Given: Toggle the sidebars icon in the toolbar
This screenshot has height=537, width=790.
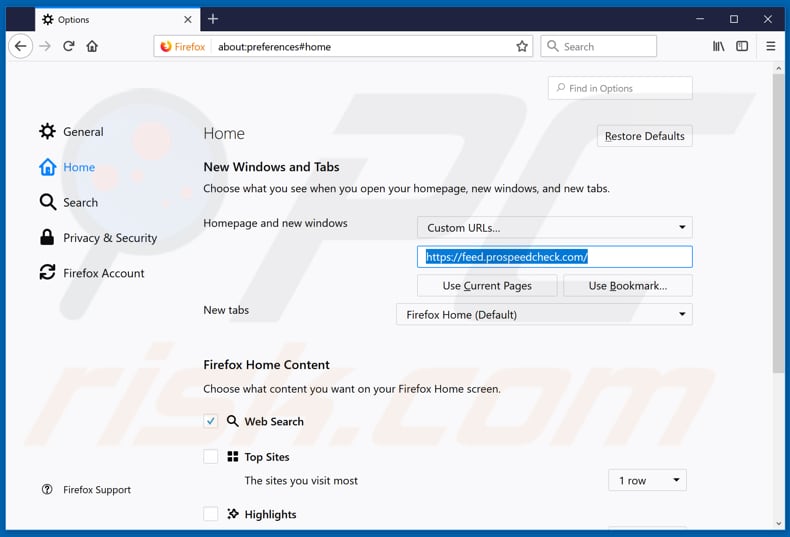Looking at the screenshot, I should (742, 46).
